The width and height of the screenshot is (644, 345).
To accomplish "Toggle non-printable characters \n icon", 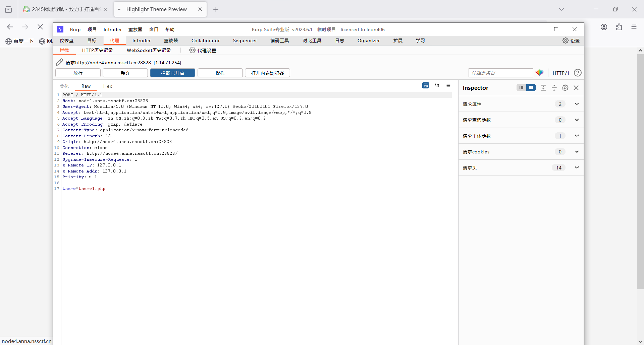I will click(437, 85).
